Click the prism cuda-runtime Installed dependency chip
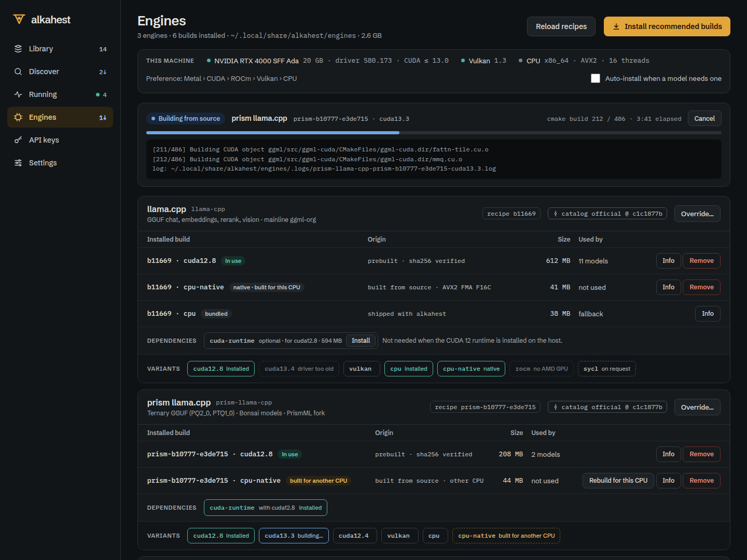This screenshot has height=560, width=747. coord(266,508)
